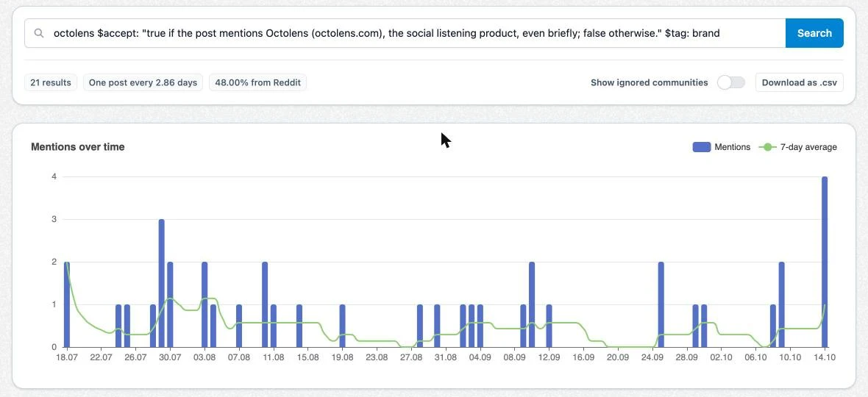Click the Mentions over time heading
Screen dimensions: 868x397
pos(77,147)
